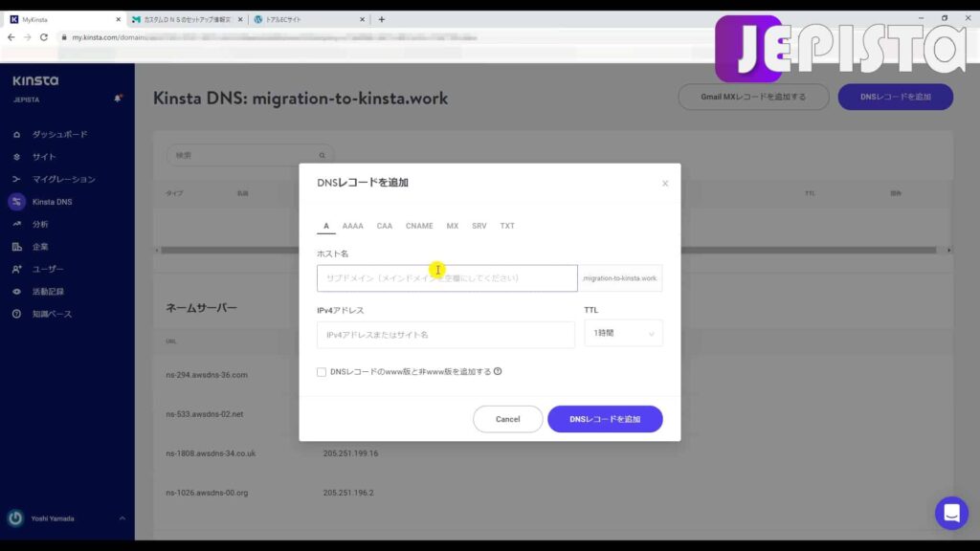This screenshot has height=551, width=980.
Task: Click the ホスト名 subdomain input field
Action: [x=446, y=277]
